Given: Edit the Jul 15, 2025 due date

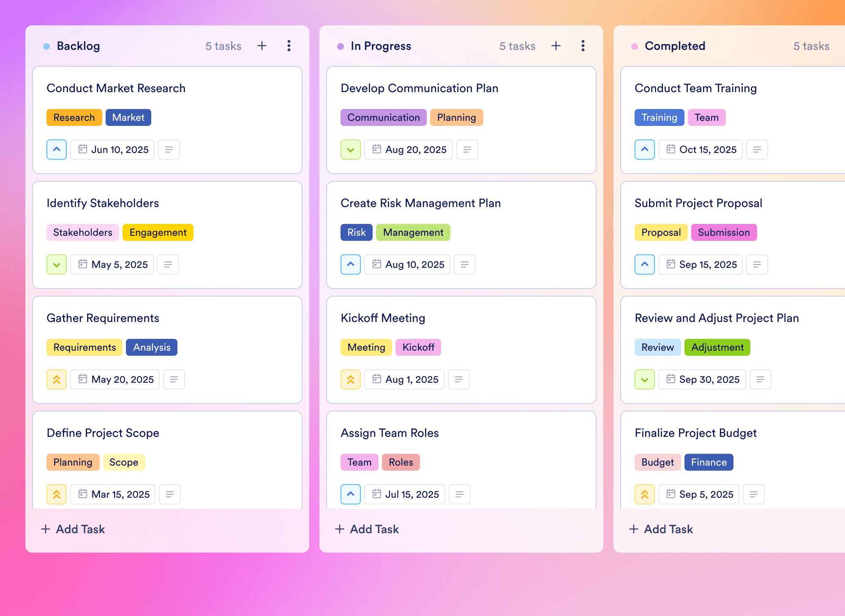Looking at the screenshot, I should 405,494.
